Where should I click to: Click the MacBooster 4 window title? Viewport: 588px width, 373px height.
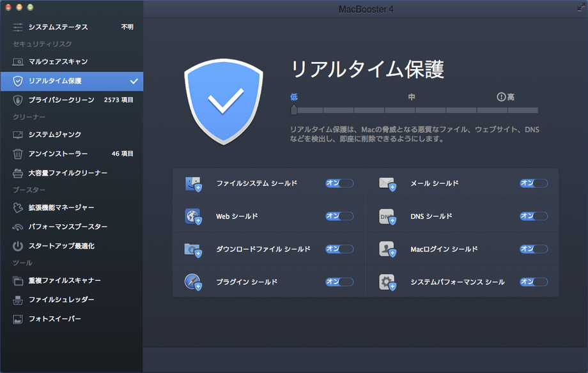pyautogui.click(x=366, y=10)
